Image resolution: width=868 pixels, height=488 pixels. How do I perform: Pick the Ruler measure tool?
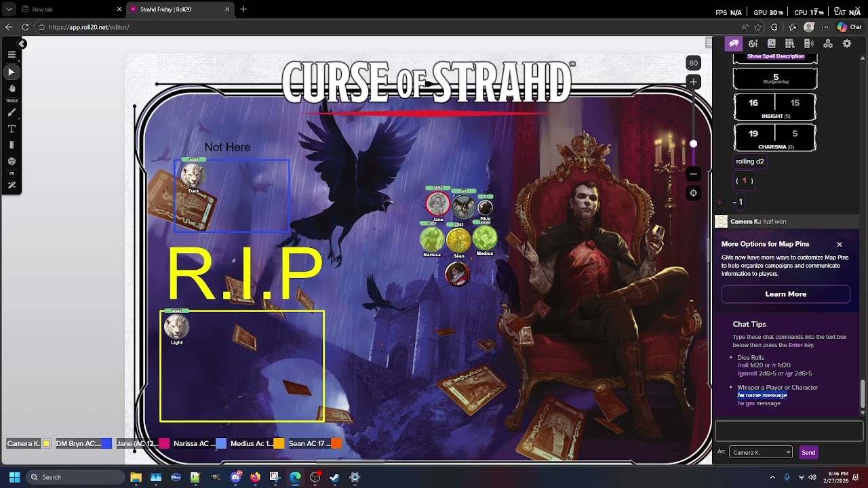(12, 145)
